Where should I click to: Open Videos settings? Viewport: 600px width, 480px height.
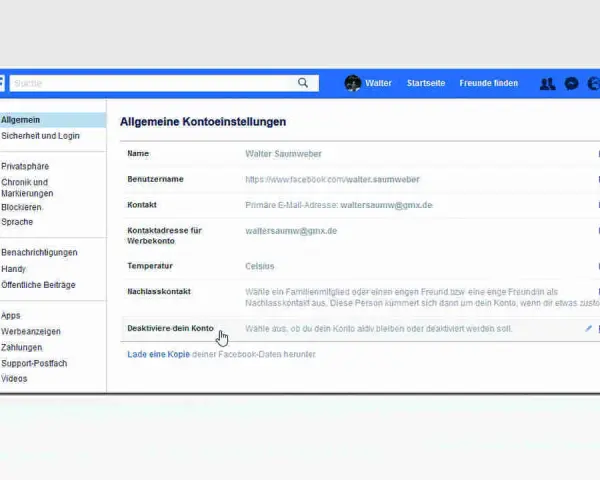click(x=14, y=379)
